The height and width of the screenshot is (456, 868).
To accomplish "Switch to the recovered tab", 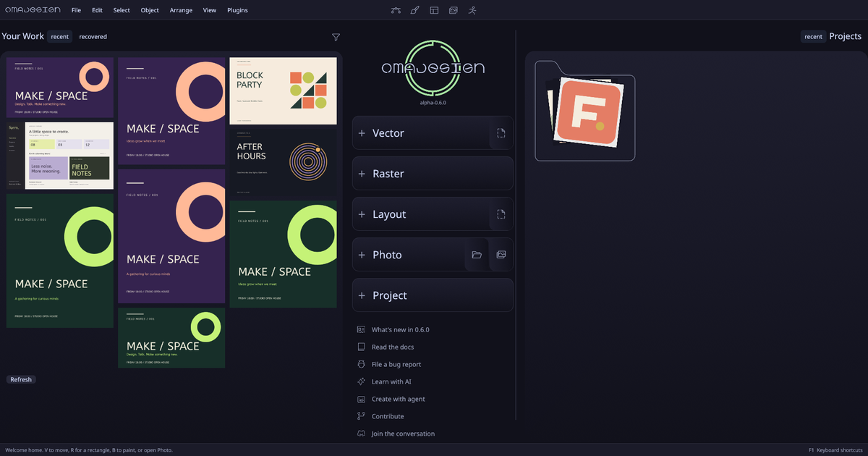I will [x=93, y=37].
